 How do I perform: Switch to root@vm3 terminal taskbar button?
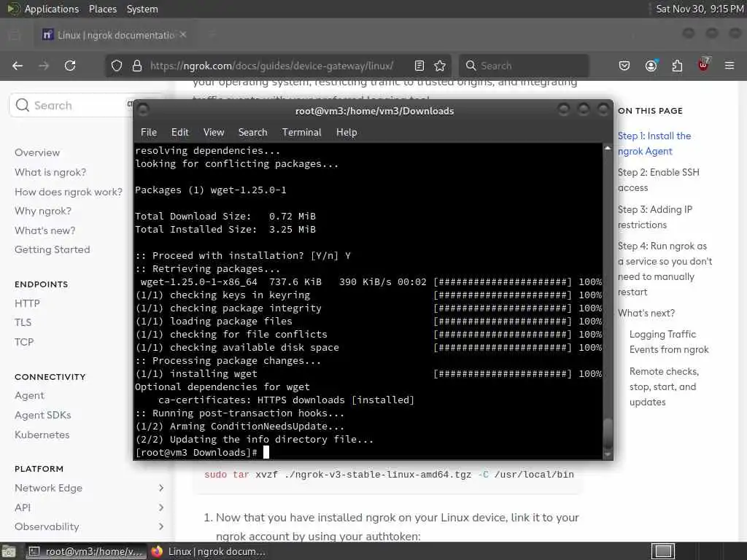(x=86, y=551)
